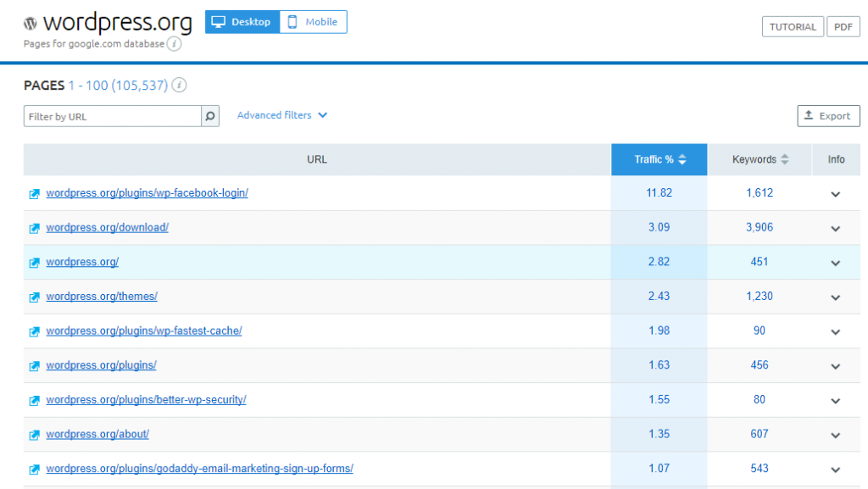Follow the wordpress.org/ homepage link
The height and width of the screenshot is (489, 868).
click(82, 262)
